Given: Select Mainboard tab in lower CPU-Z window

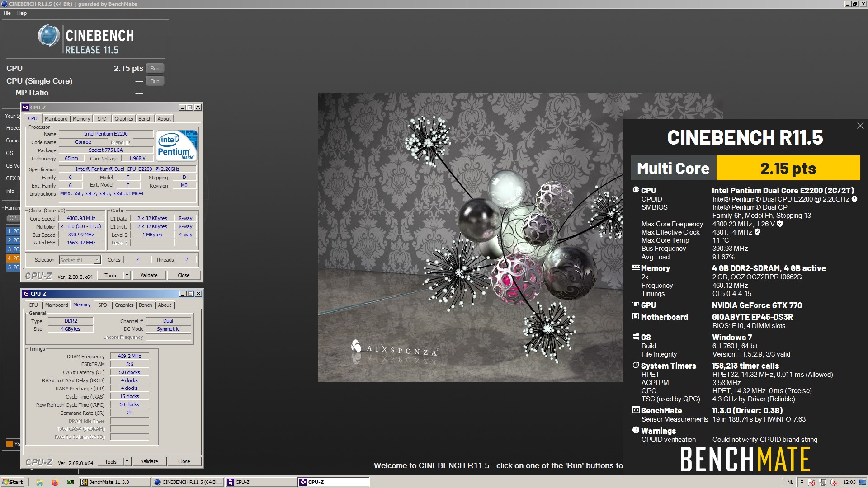Looking at the screenshot, I should click(57, 305).
